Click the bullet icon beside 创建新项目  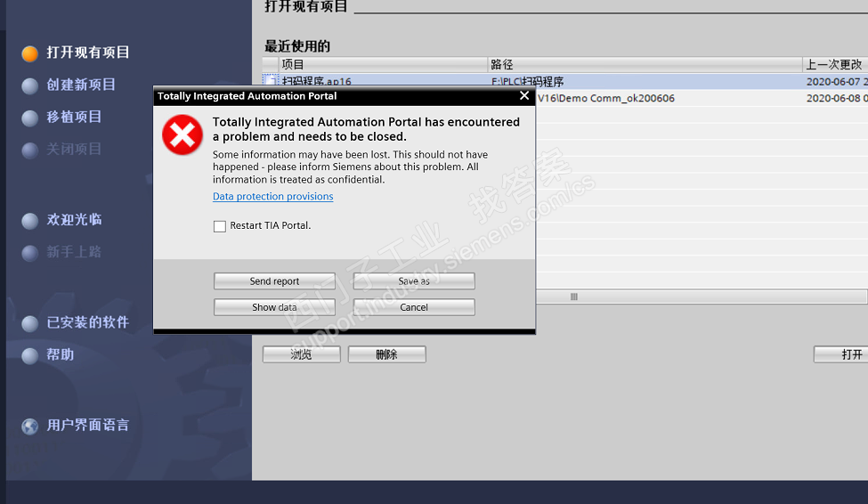30,85
